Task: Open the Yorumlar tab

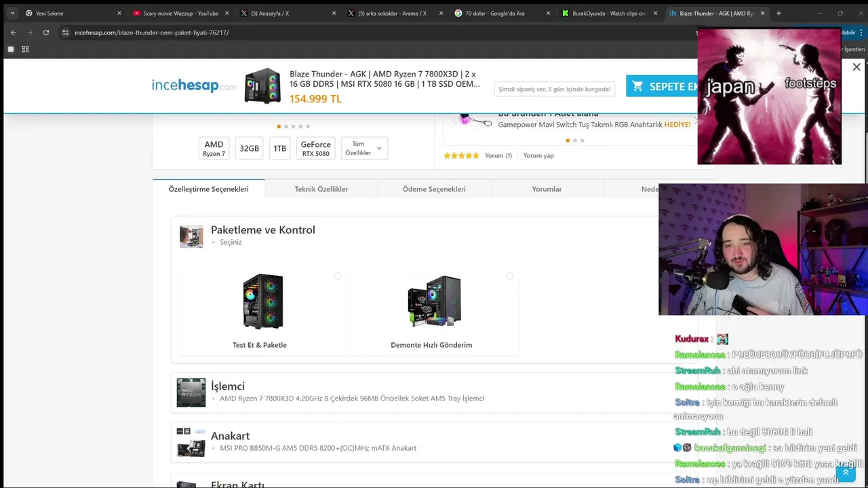Action: (x=547, y=189)
